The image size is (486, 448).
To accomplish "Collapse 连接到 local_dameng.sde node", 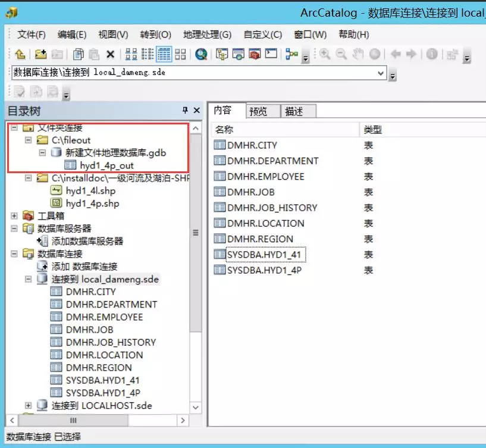I will (28, 279).
